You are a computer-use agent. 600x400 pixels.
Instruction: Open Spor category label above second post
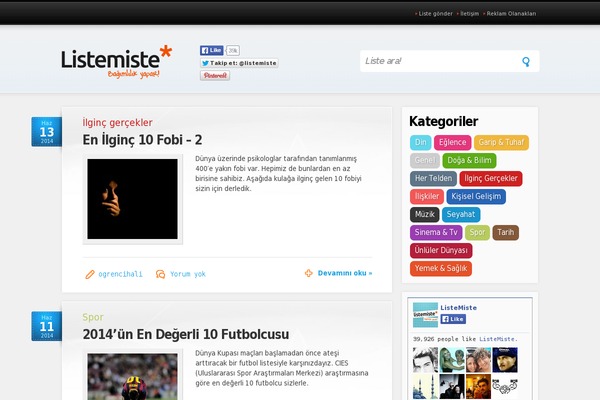click(93, 317)
